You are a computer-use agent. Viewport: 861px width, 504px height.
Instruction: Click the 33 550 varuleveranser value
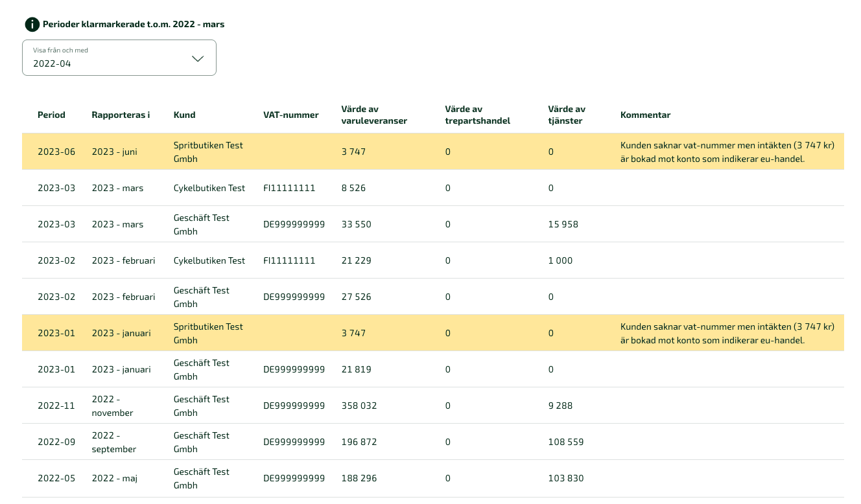(x=356, y=224)
